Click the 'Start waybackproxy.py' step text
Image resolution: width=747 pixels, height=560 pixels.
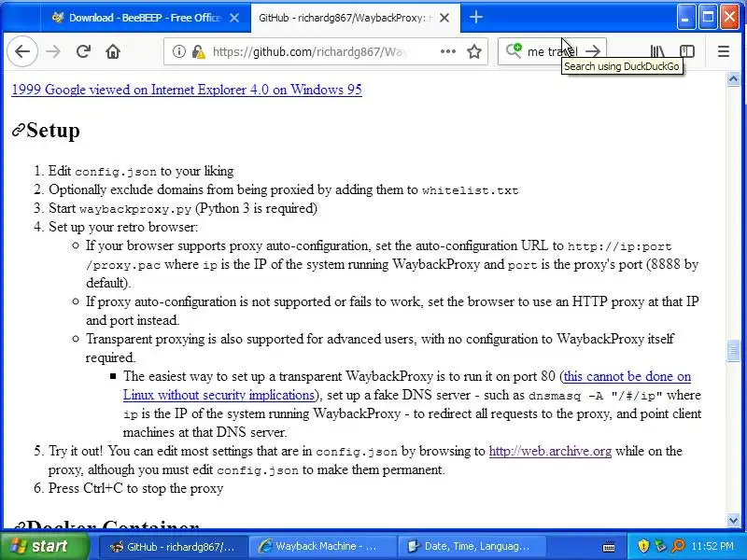(183, 208)
